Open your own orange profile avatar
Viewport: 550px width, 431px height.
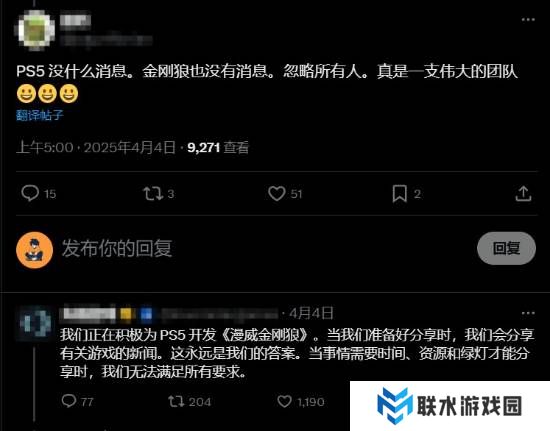[34, 250]
